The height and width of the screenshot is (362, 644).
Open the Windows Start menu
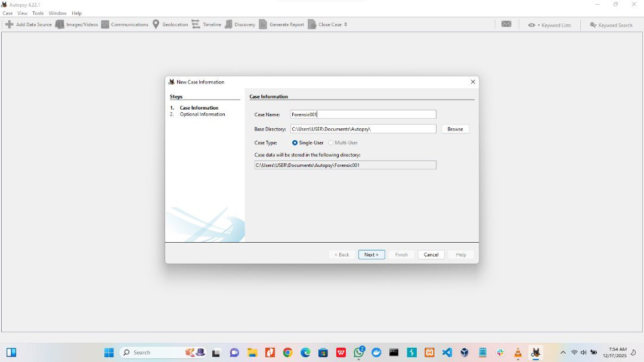click(x=109, y=352)
